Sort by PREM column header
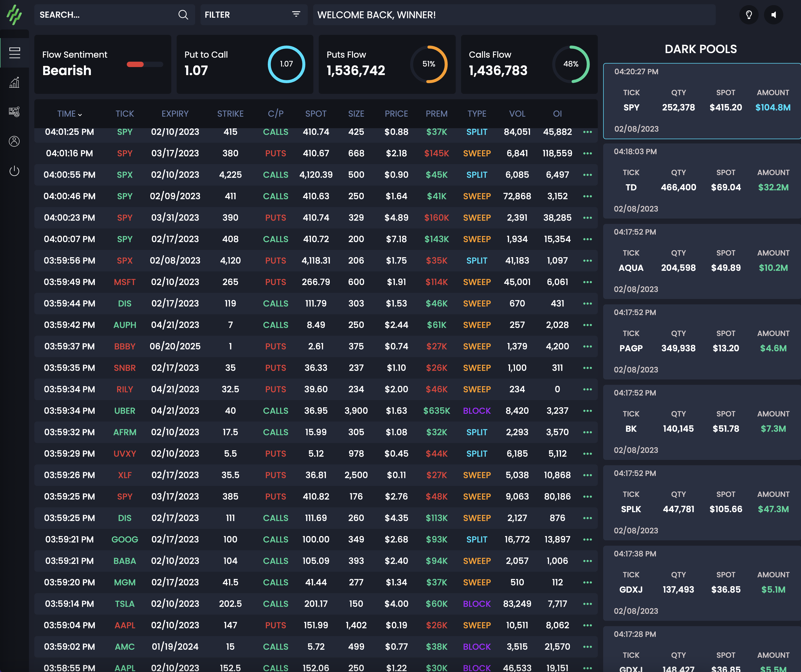Viewport: 801px width, 672px height. (x=437, y=114)
